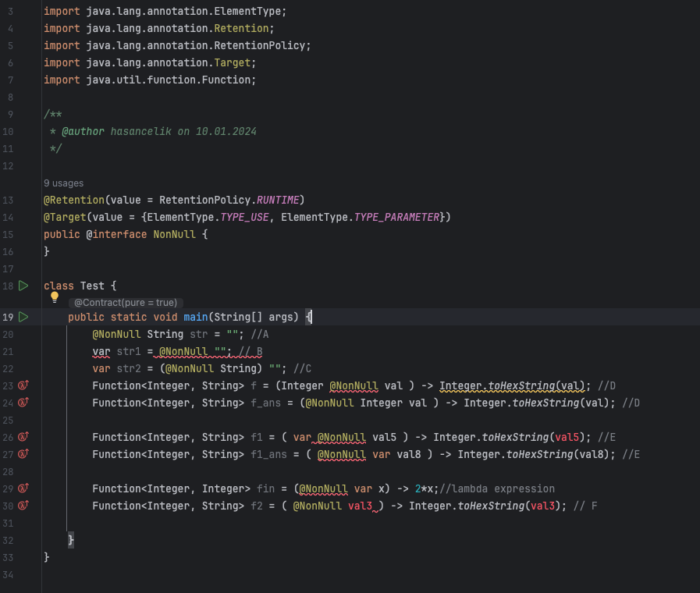Screen dimensions: 700x593
Task: Open the intention lightbulb below class Test
Action: point(54,296)
